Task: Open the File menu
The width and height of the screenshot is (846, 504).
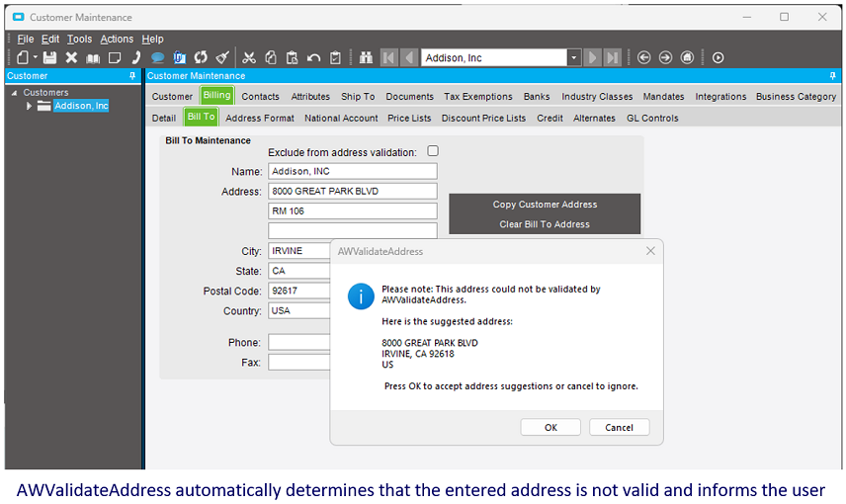Action: click(26, 39)
